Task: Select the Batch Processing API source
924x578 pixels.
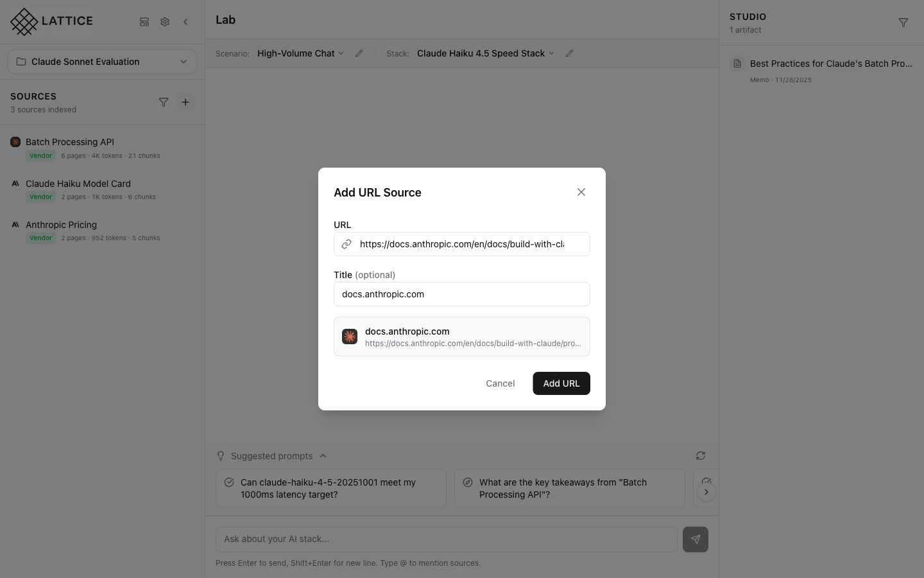Action: point(70,142)
